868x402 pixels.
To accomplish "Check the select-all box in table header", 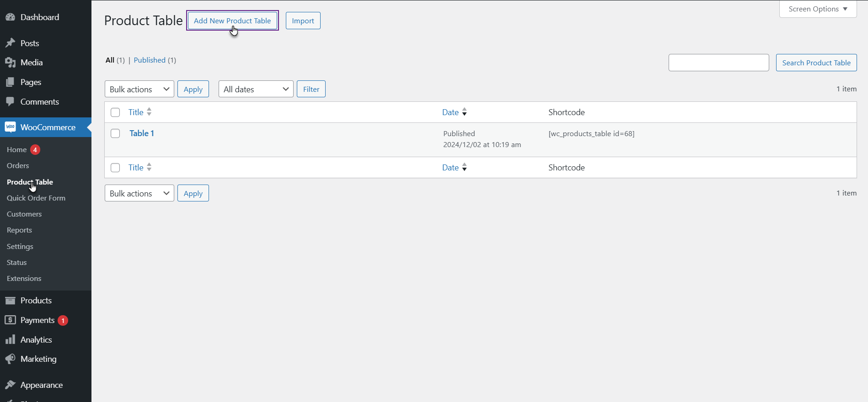I will (x=115, y=112).
